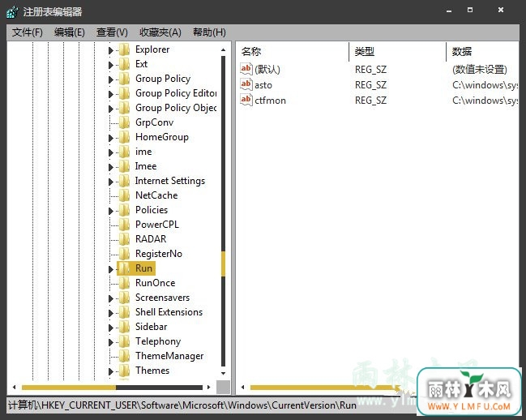This screenshot has height=420, width=526.
Task: Click the Run folder icon
Action: point(125,268)
